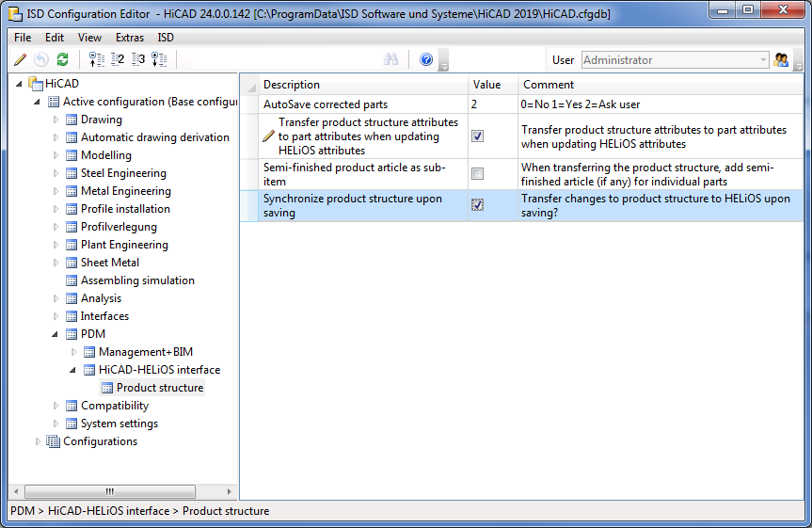Collapse the HiCAD root node
The height and width of the screenshot is (528, 812).
(19, 84)
